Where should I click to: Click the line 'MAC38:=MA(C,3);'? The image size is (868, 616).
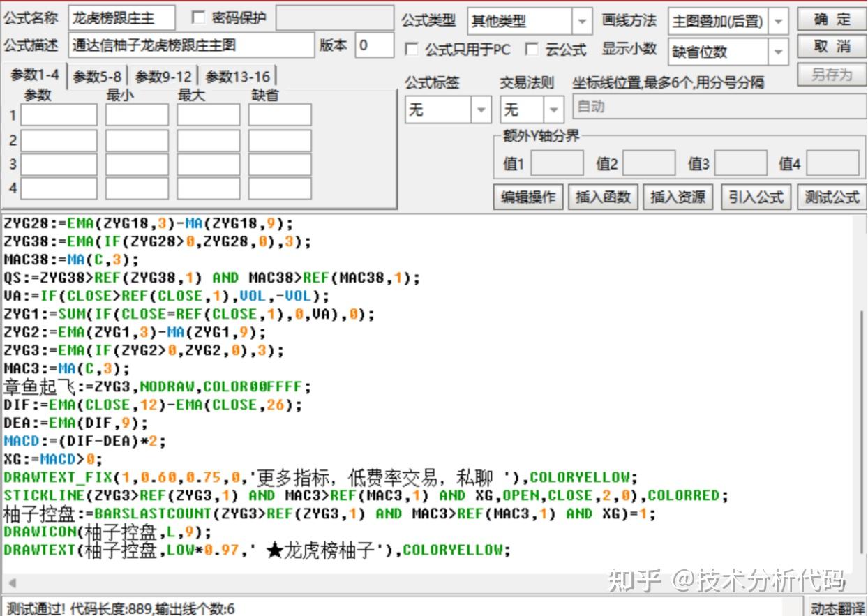(x=71, y=260)
